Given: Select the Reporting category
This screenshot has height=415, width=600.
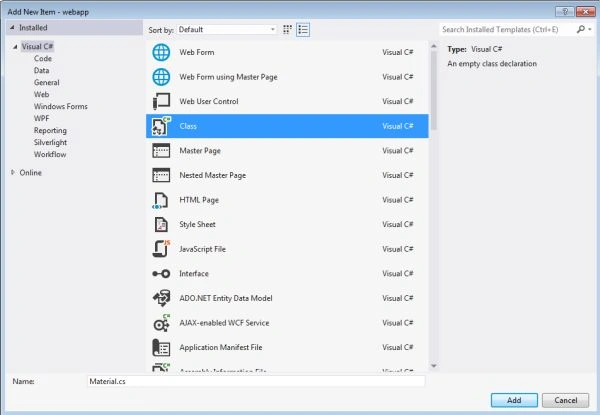Looking at the screenshot, I should point(50,130).
